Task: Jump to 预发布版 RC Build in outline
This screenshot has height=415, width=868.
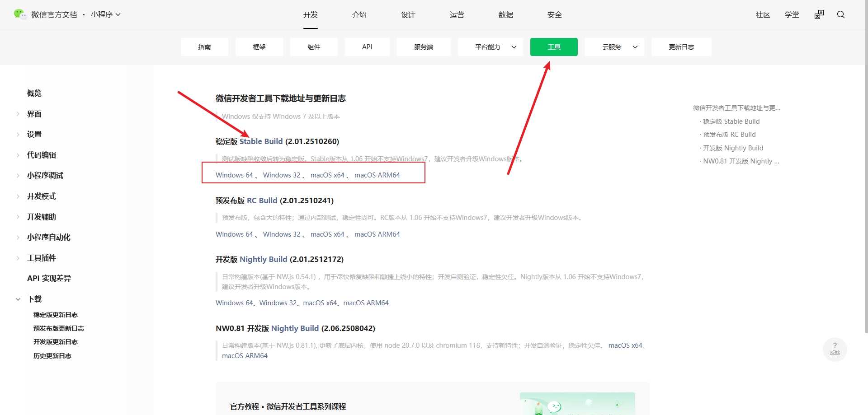Action: click(729, 135)
